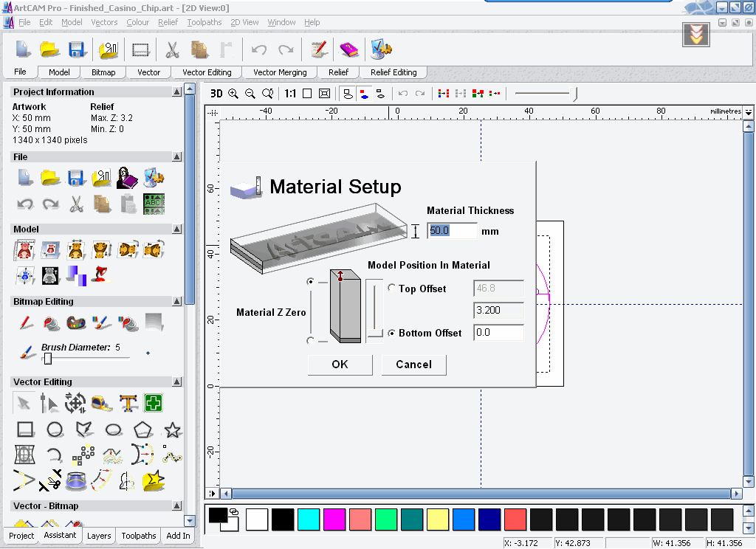Click the down arrow of the colour palette scroller
The image size is (756, 549).
749,528
